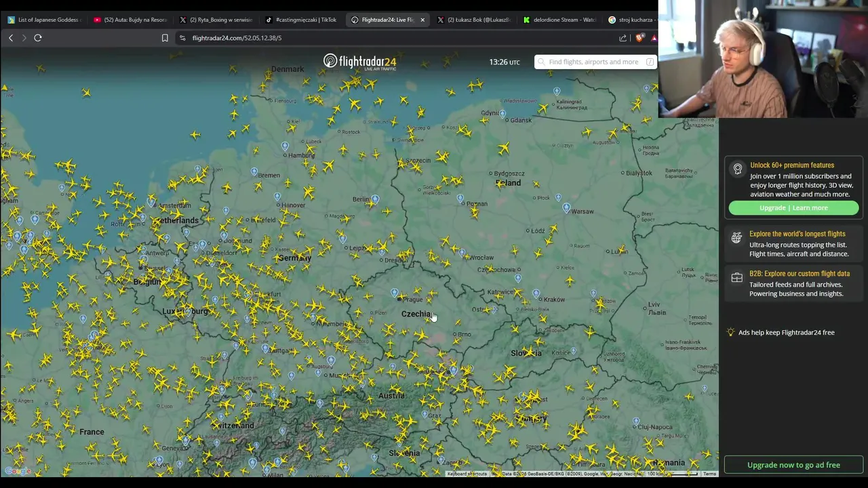Switch to the #castingmięczaki TikTok tab

click(x=302, y=20)
